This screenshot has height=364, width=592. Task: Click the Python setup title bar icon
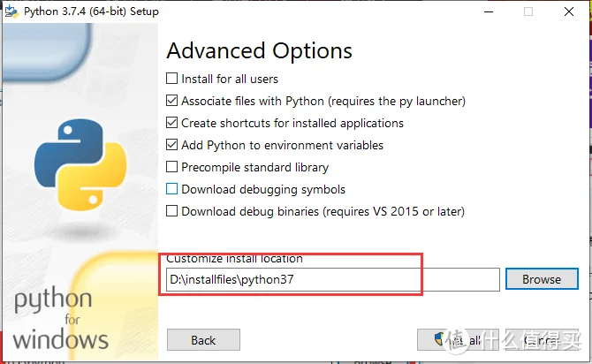[11, 11]
